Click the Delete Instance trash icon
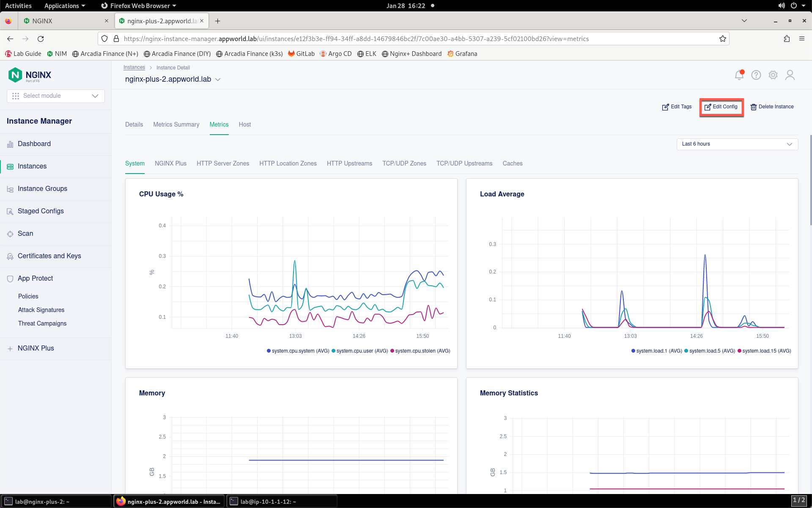This screenshot has width=812, height=508. pos(753,107)
